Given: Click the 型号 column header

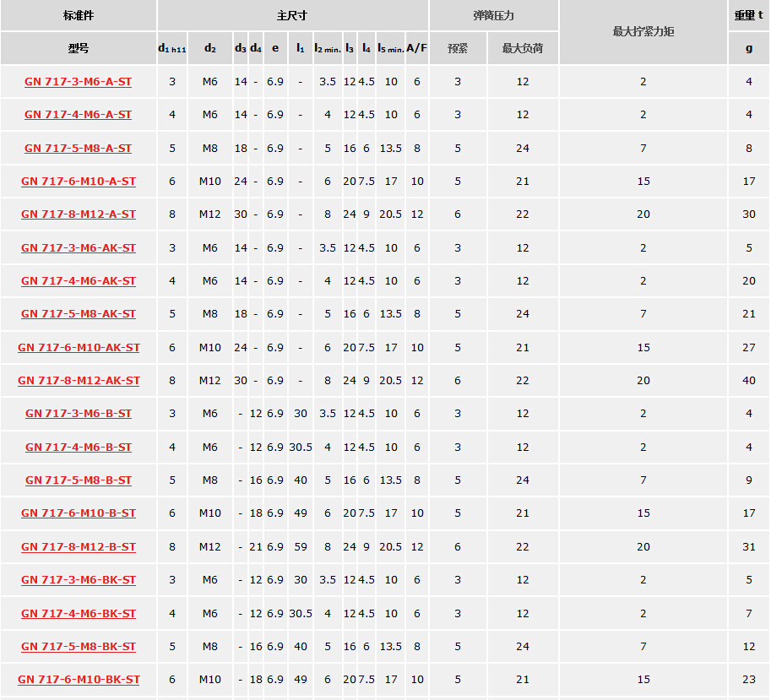Looking at the screenshot, I should tap(79, 48).
